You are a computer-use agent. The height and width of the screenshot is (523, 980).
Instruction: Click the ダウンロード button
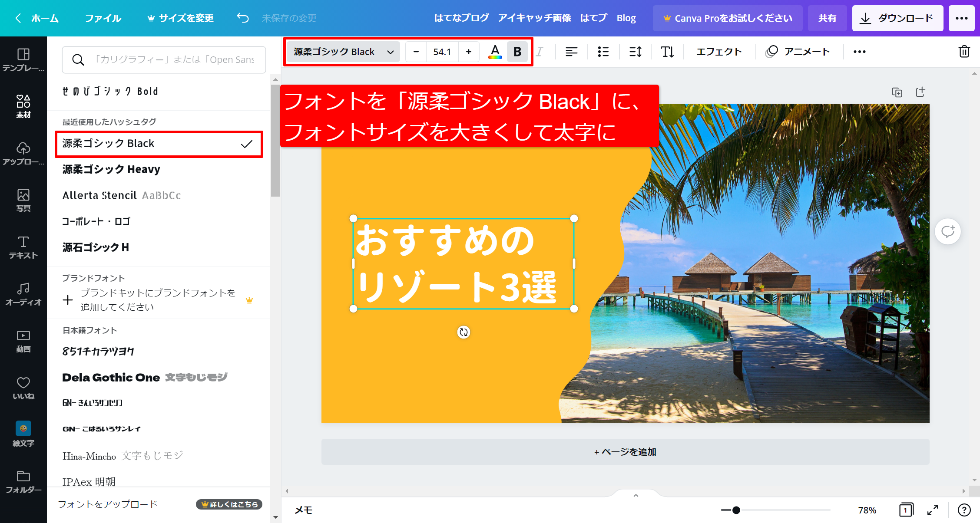897,18
